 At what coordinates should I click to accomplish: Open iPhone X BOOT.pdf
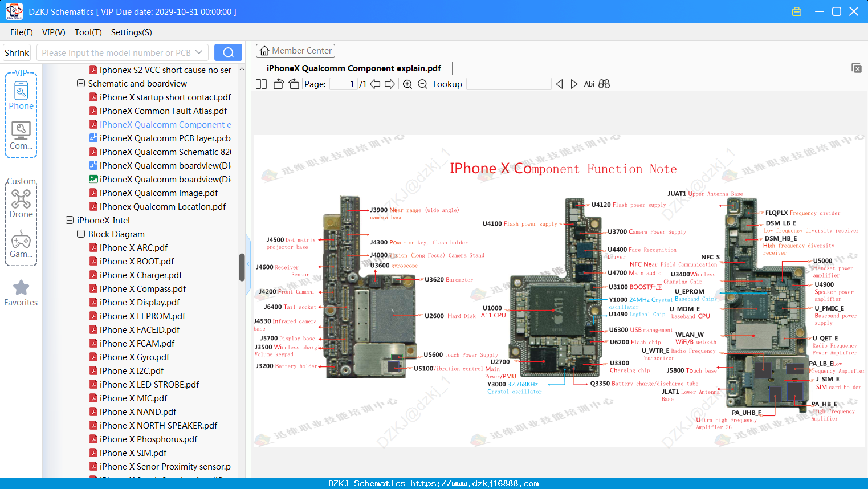coord(137,262)
